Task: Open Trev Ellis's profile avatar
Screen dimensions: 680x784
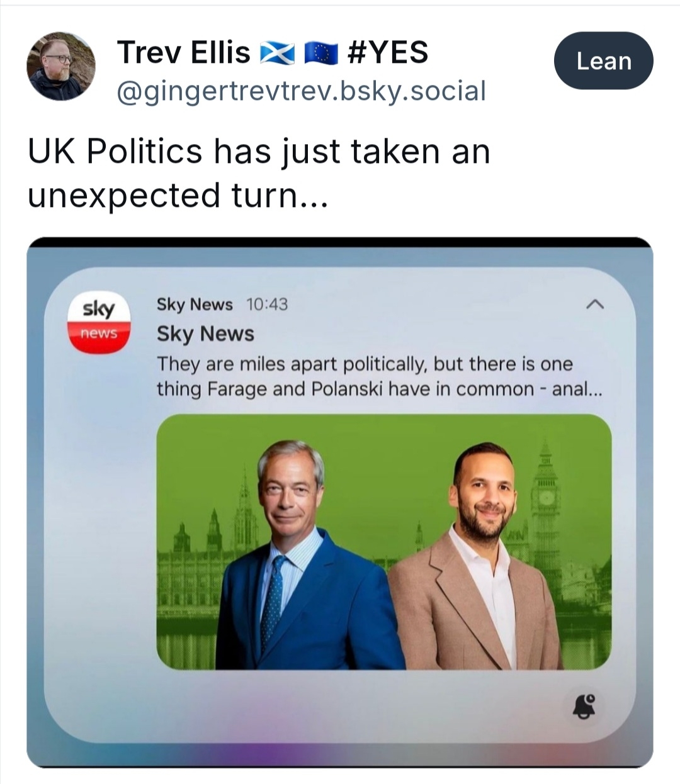Action: pos(60,66)
